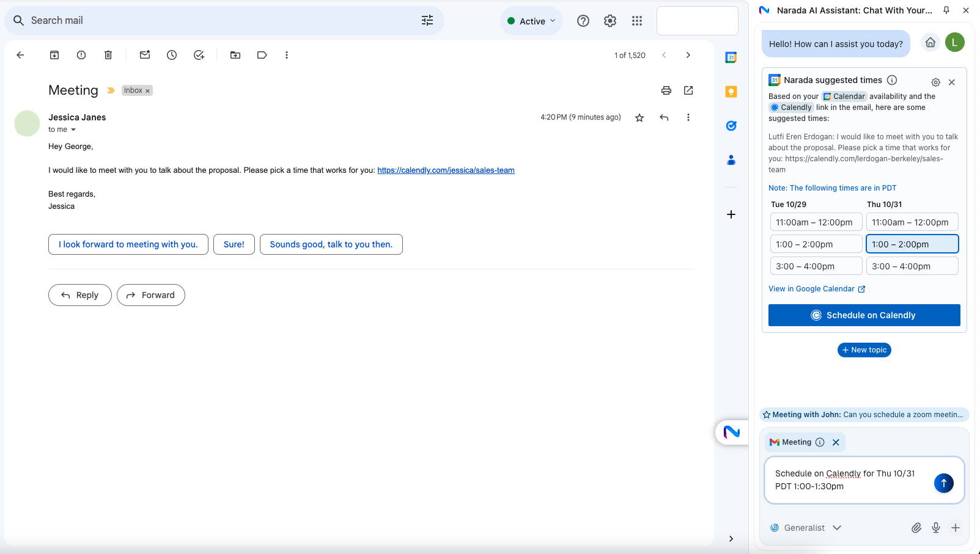Open the Google apps grid
This screenshot has width=980, height=554.
637,21
